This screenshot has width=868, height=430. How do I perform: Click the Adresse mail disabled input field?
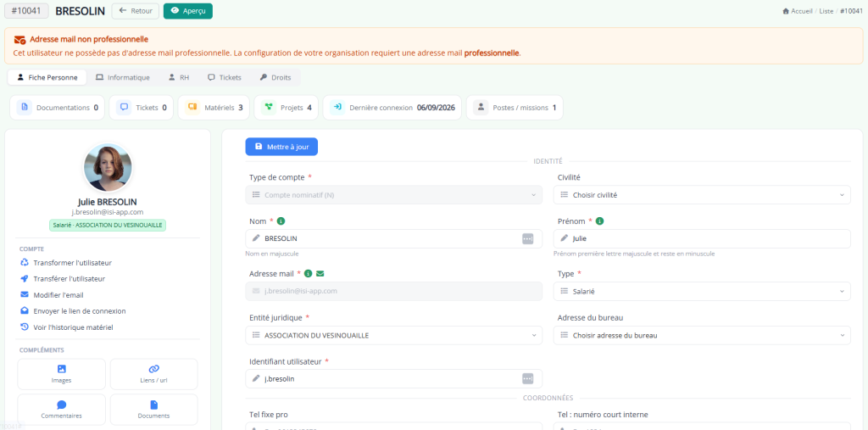pos(394,291)
